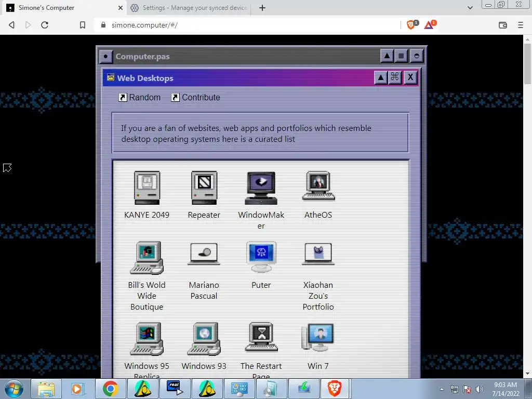Screen dimensions: 532x399
Task: Open The Restart Page hourglass icon
Action: coord(261,337)
